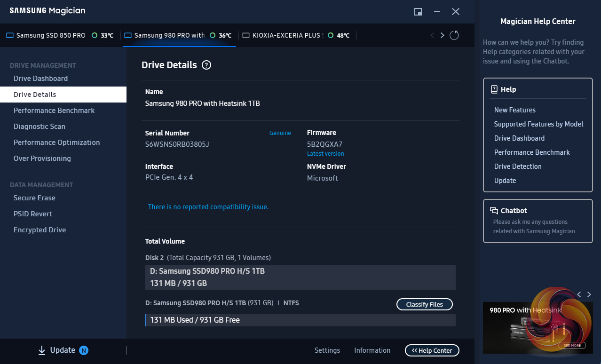This screenshot has width=601, height=364.
Task: Minimize the Samsung Magician window
Action: (437, 12)
